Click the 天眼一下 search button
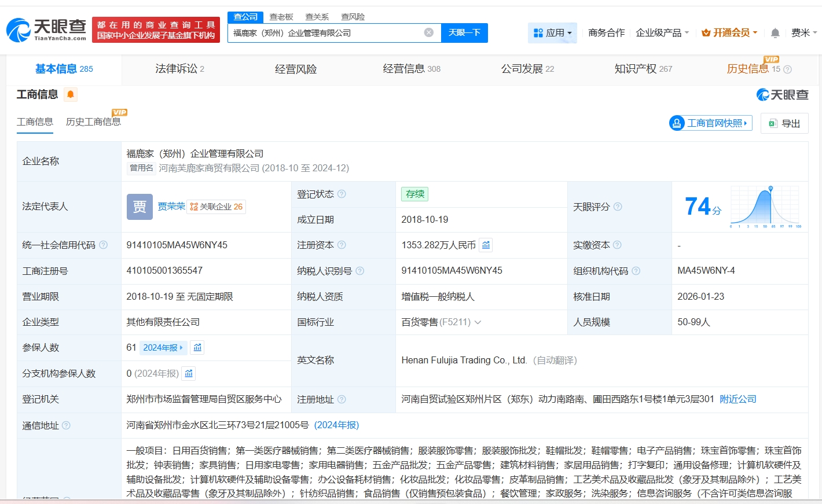 tap(464, 33)
